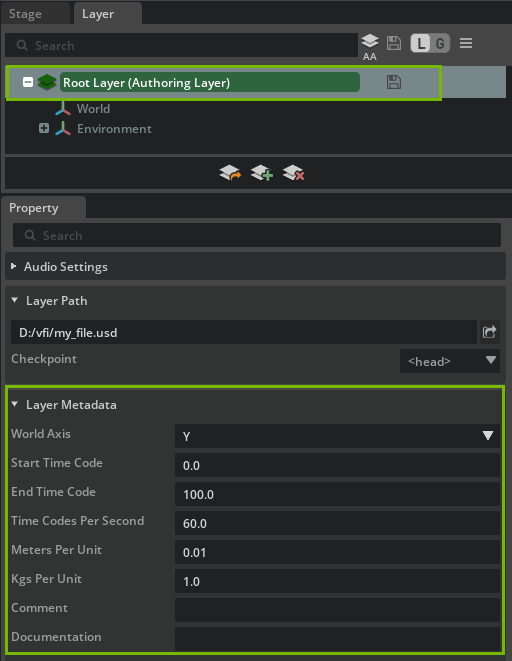Collapse the Root Layer tree node
This screenshot has width=512, height=661.
(28, 82)
